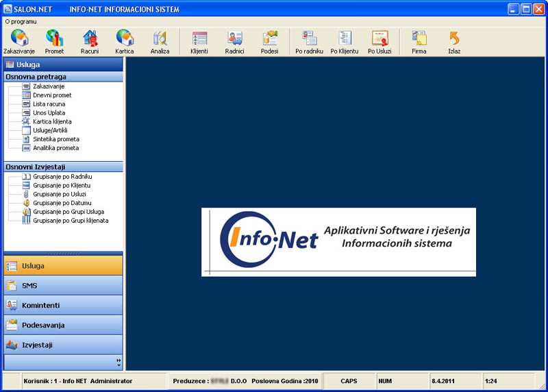This screenshot has height=392, width=548.
Task: Click the Osnovna pretraga section header
Action: 63,77
